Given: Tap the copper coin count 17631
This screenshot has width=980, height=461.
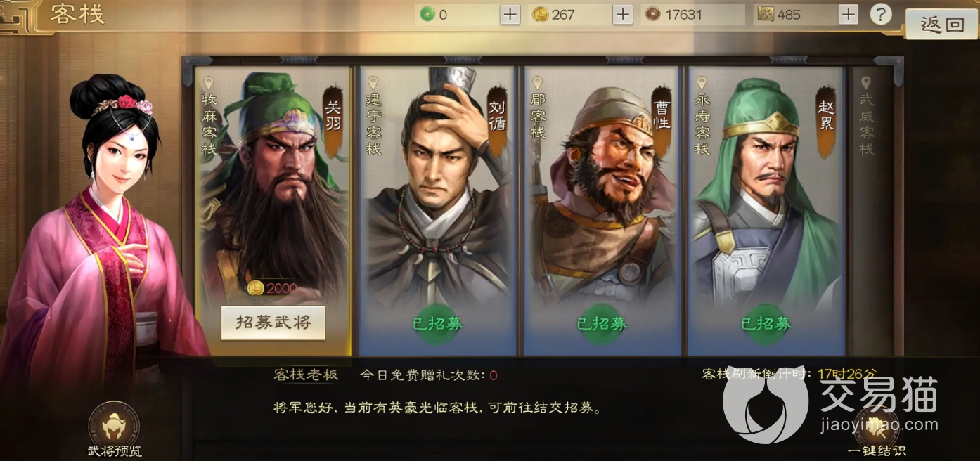Looking at the screenshot, I should 683,14.
